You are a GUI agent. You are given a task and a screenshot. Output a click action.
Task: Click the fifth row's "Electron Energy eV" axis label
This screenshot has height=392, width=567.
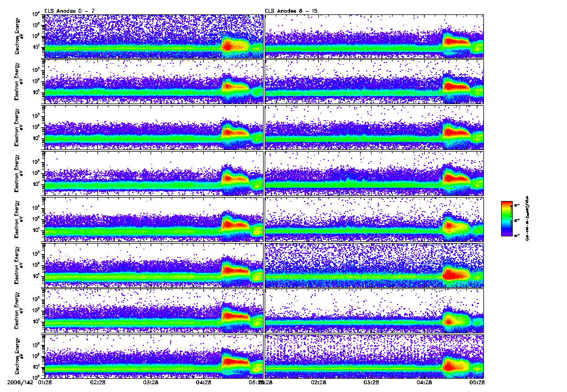pos(18,219)
